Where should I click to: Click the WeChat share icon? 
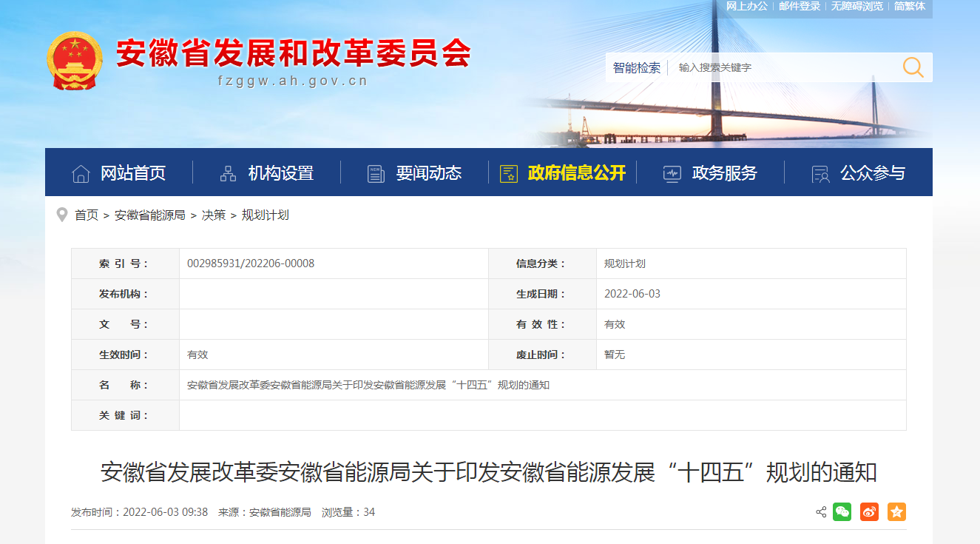point(842,511)
